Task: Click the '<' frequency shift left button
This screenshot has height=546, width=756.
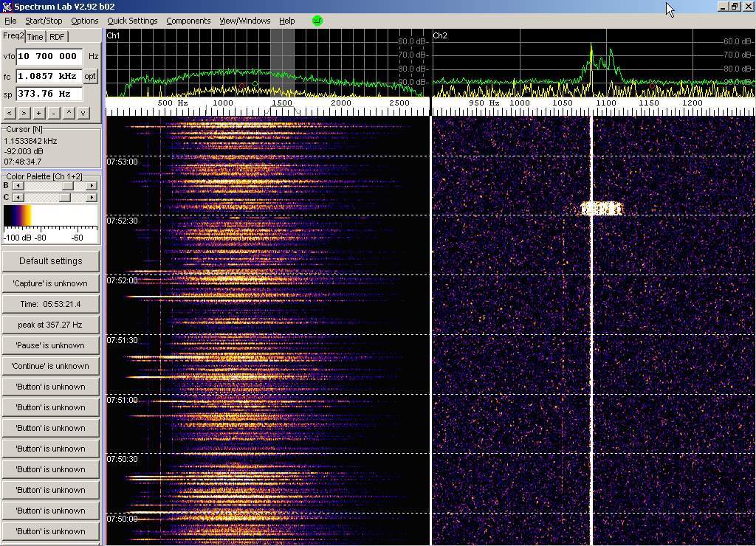Action: 9,113
